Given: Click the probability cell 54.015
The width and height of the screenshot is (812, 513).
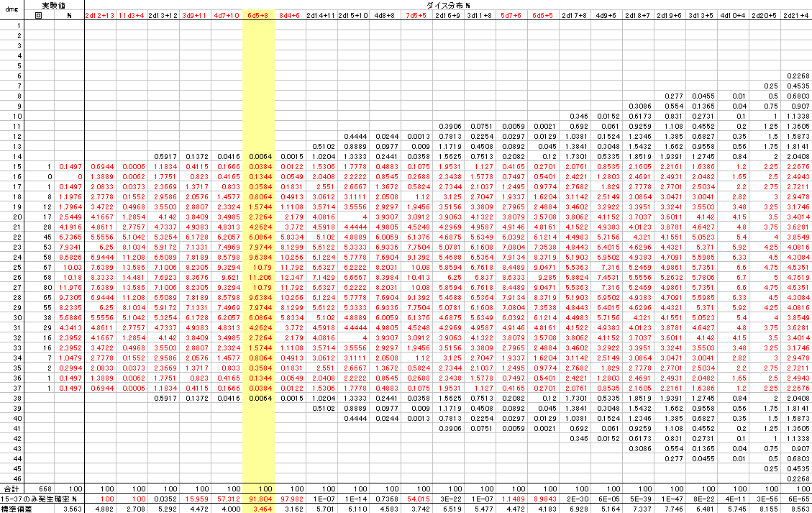Looking at the screenshot, I should coord(416,499).
